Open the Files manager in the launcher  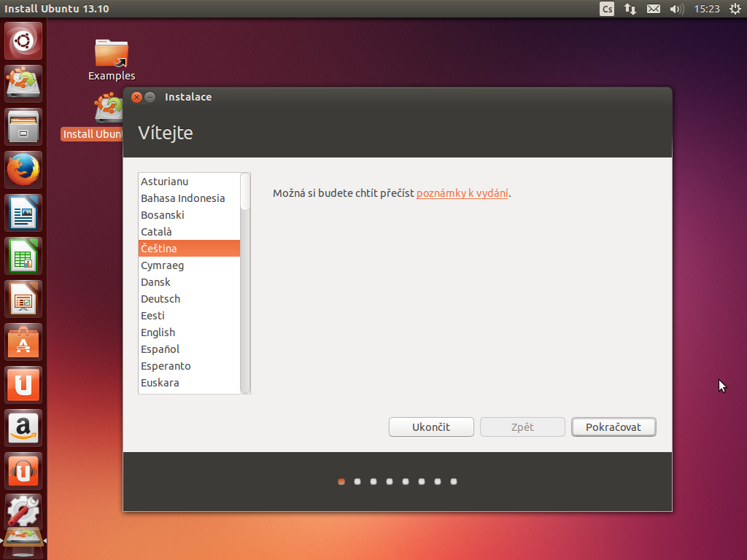(23, 127)
